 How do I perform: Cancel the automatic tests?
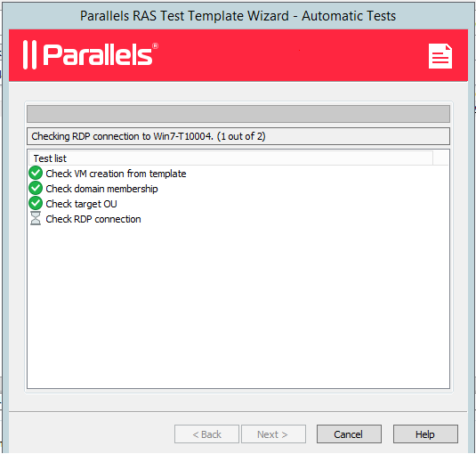349,434
